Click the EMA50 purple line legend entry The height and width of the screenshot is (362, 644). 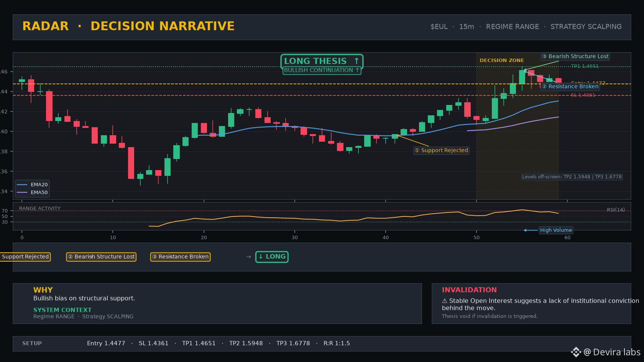coord(32,193)
